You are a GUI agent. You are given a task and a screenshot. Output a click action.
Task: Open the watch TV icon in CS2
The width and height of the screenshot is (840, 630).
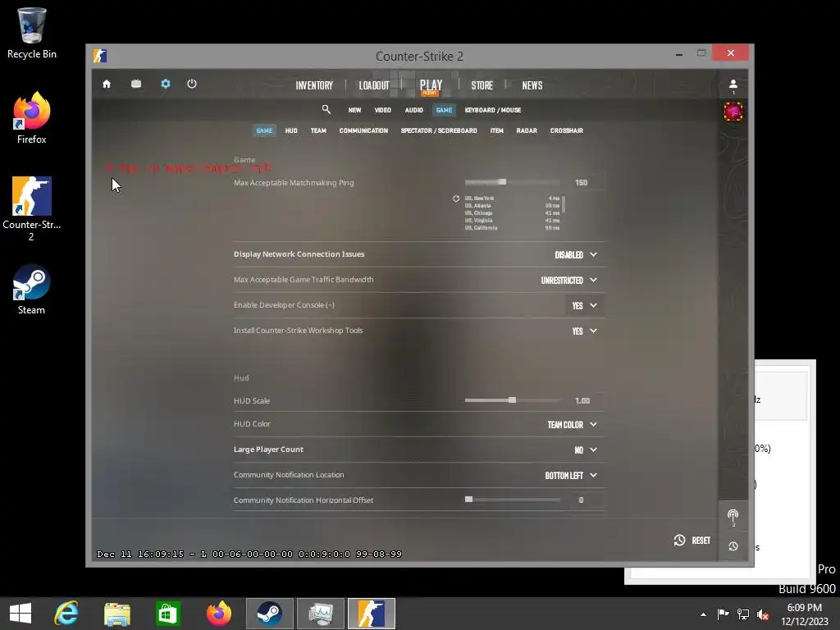(136, 84)
